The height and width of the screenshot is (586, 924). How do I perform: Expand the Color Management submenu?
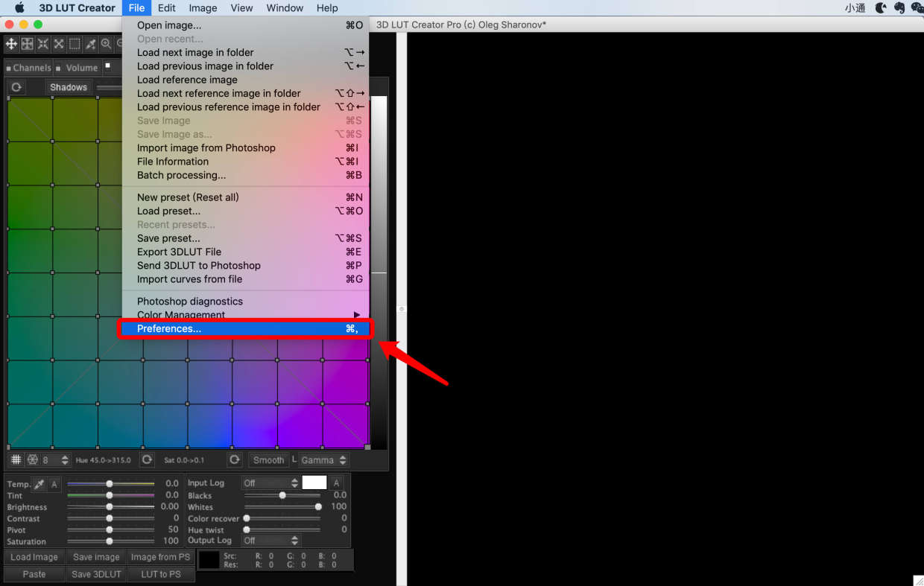pyautogui.click(x=245, y=315)
